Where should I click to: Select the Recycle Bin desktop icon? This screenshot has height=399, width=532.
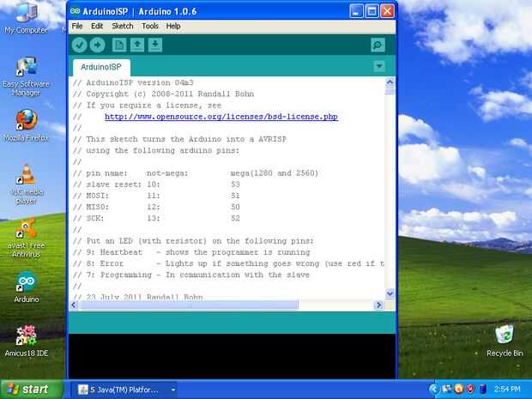pyautogui.click(x=505, y=341)
